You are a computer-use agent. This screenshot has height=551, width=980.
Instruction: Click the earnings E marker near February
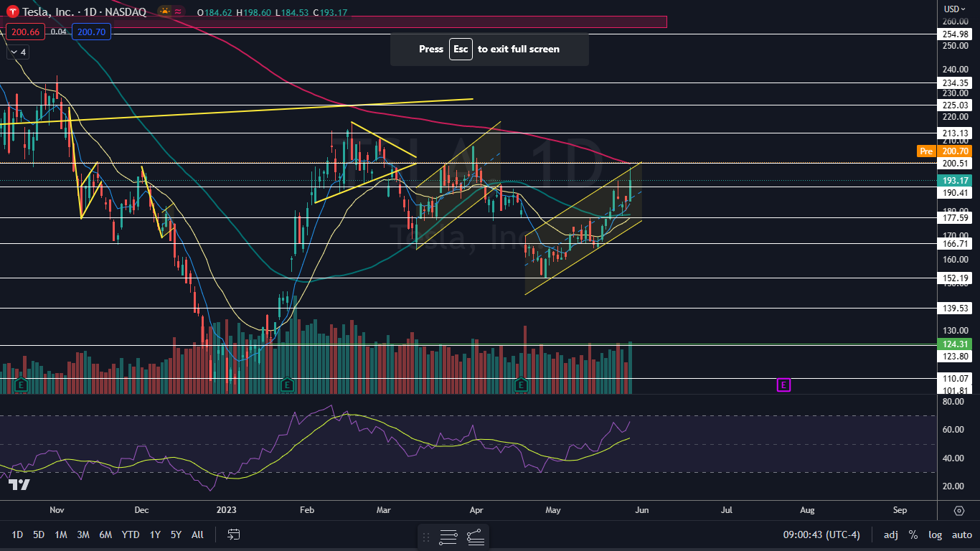[287, 385]
